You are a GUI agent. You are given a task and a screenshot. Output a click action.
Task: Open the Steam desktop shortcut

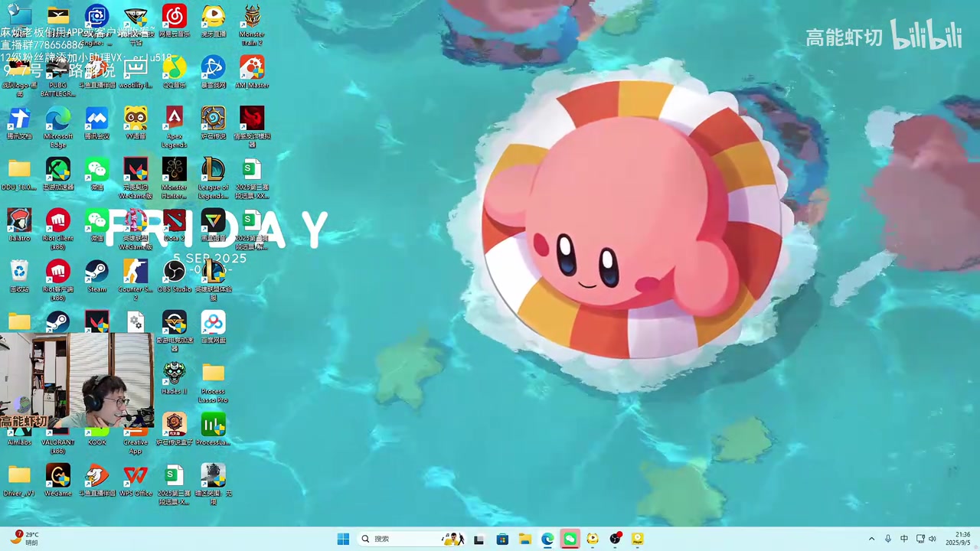click(x=96, y=272)
